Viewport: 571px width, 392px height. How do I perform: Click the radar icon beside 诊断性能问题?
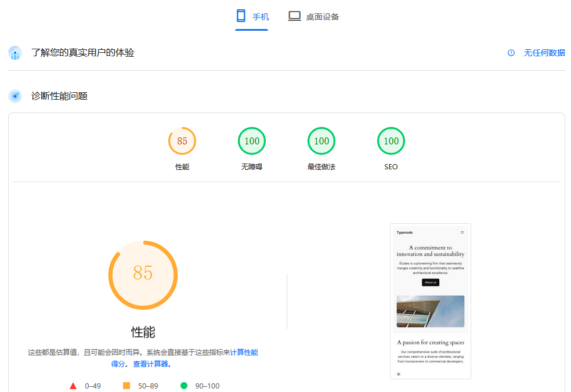click(15, 96)
